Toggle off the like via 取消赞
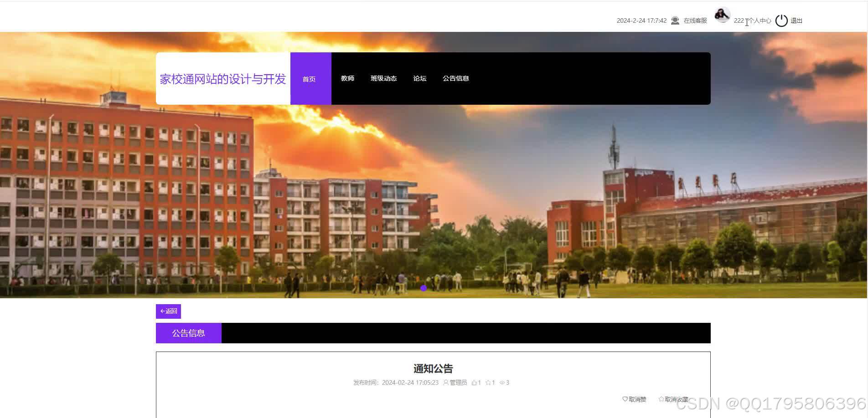The height and width of the screenshot is (418, 868). (635, 399)
